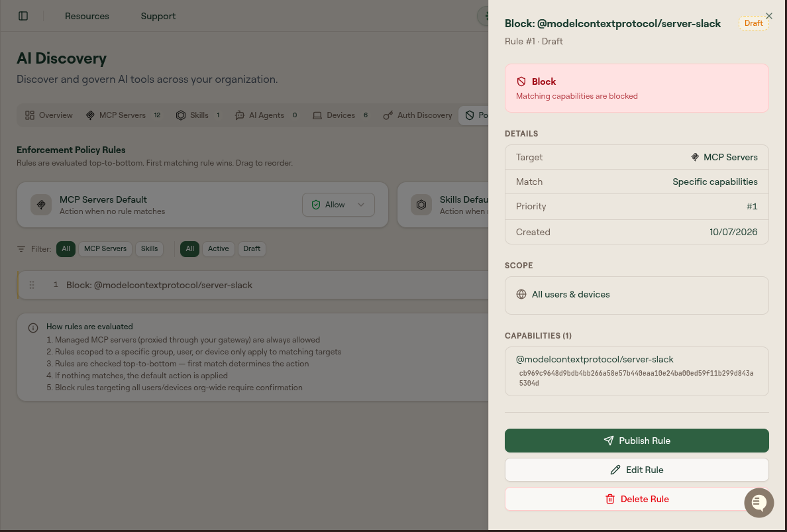Click the MCP Servers target icon
Screen dimensions: 787x532
click(695, 158)
